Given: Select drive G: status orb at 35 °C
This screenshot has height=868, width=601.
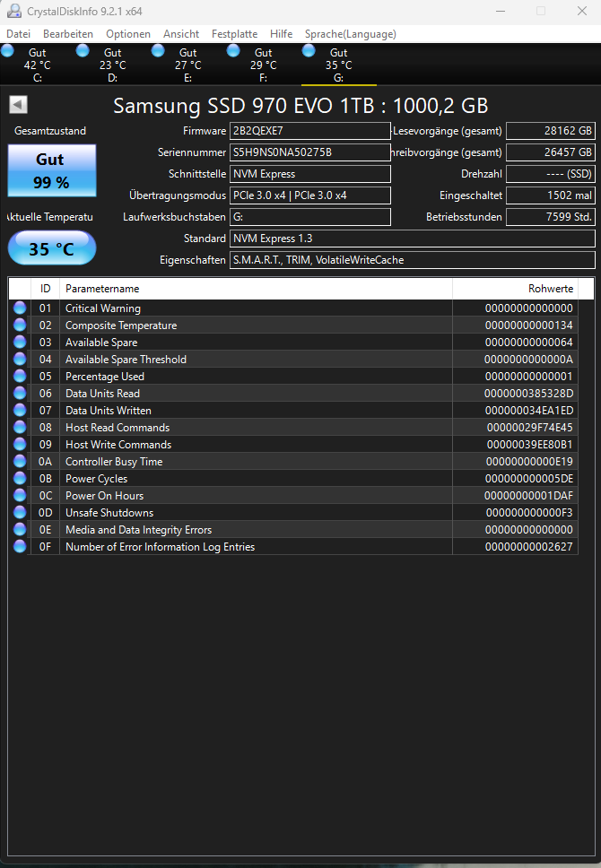Looking at the screenshot, I should pos(309,51).
